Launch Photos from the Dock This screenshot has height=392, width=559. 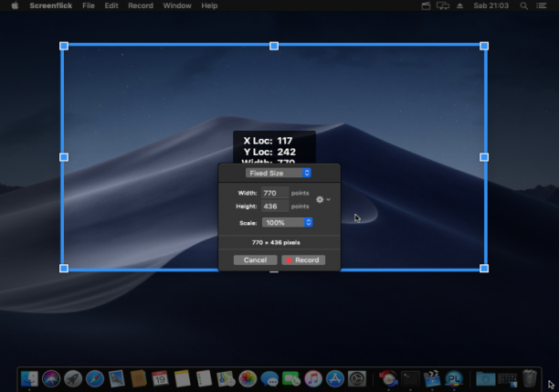coord(248,378)
